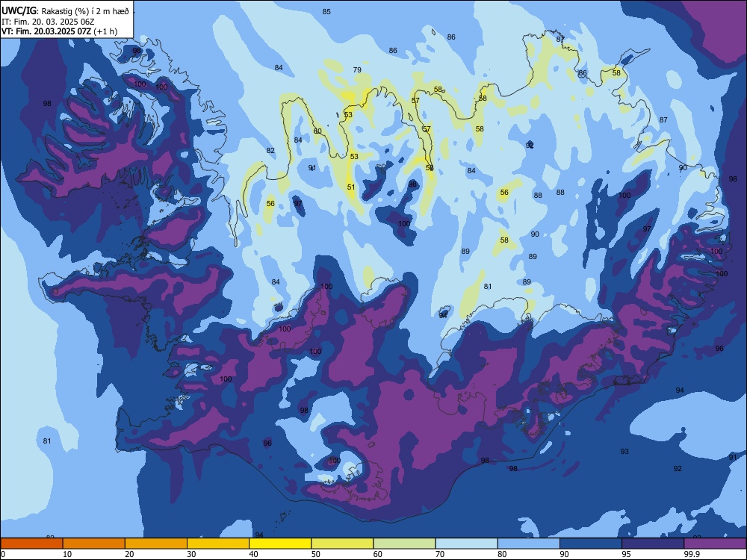Click the legend scale label '0'

coord(3,554)
